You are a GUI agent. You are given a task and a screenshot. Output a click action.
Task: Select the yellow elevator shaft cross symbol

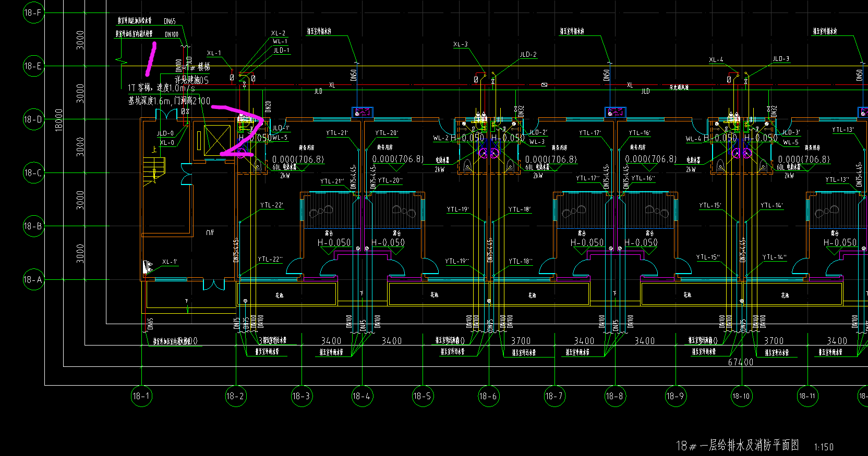[217, 140]
